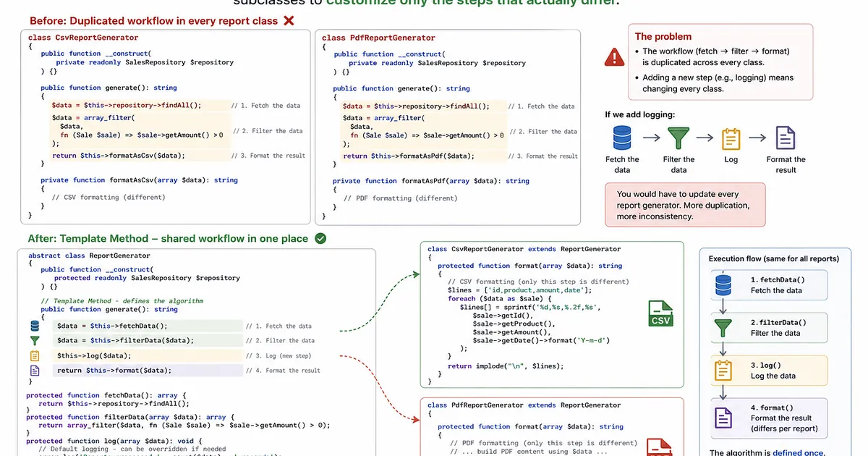Screen dimensions: 868x456
Task: Click the 'return $this->formatAsCsv($data);' line
Action: (x=119, y=156)
